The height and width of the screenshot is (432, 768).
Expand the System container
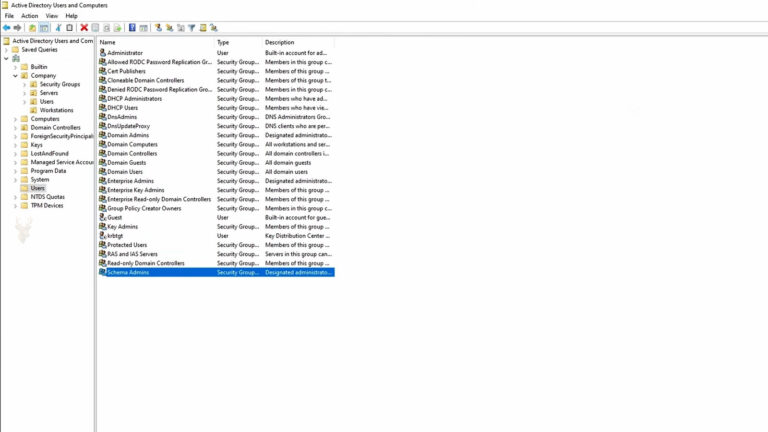click(15, 180)
